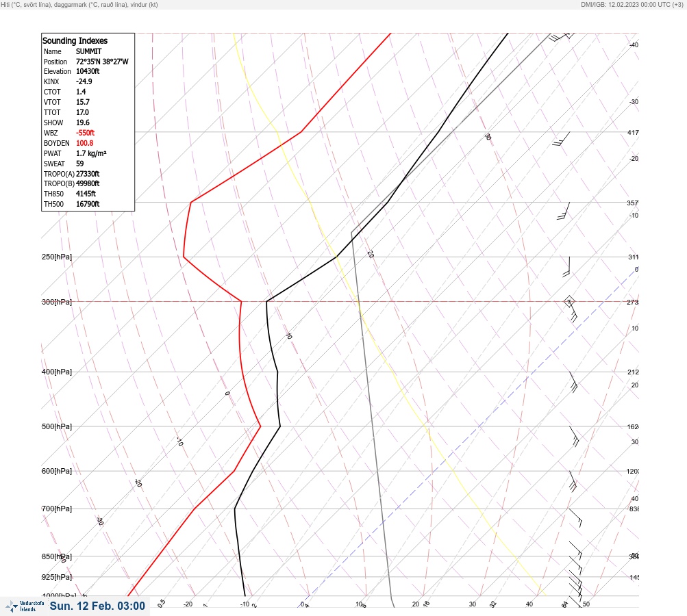Click the '700[hPa]' pressure label
Viewport: 687px width, 616px height.
57,509
